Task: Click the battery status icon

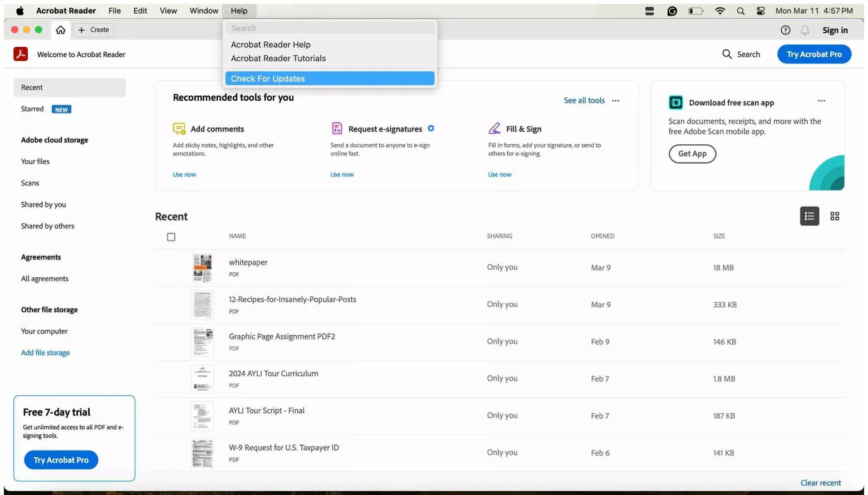Action: click(696, 11)
